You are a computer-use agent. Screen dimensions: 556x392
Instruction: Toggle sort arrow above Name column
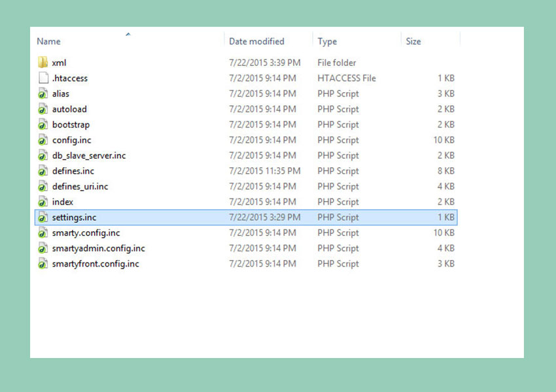click(x=128, y=33)
